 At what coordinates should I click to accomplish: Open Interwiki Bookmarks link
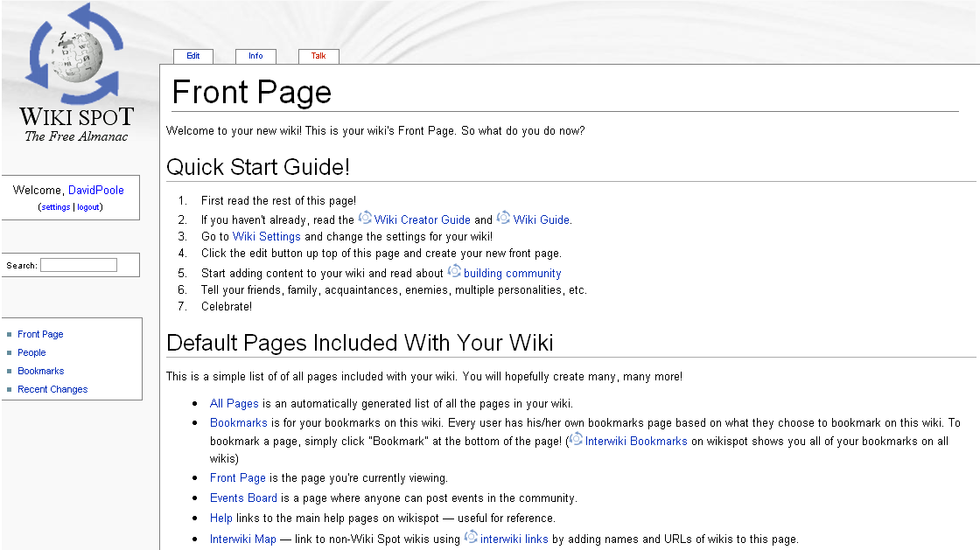pyautogui.click(x=636, y=442)
